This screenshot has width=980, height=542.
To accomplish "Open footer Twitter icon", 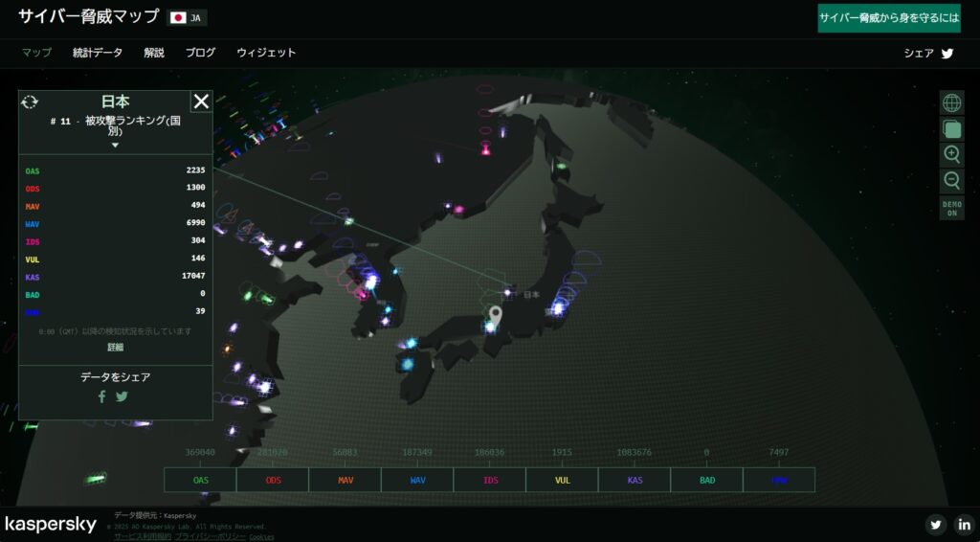I will pos(936,525).
